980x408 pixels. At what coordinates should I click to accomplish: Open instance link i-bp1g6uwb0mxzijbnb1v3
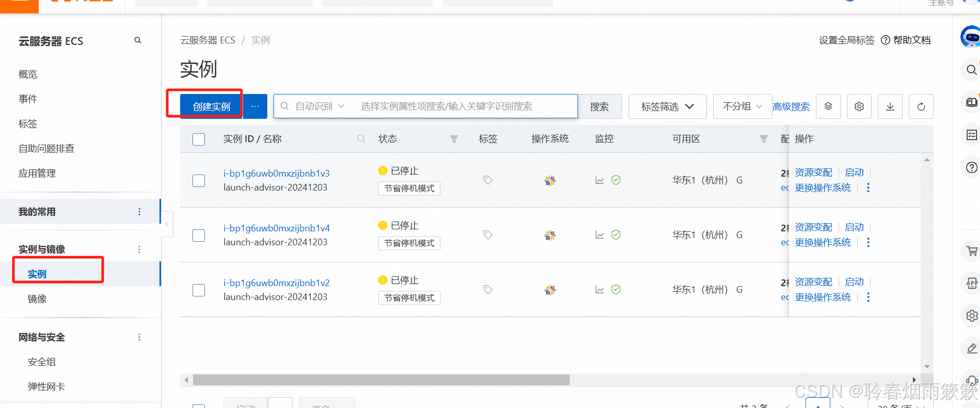tap(277, 174)
